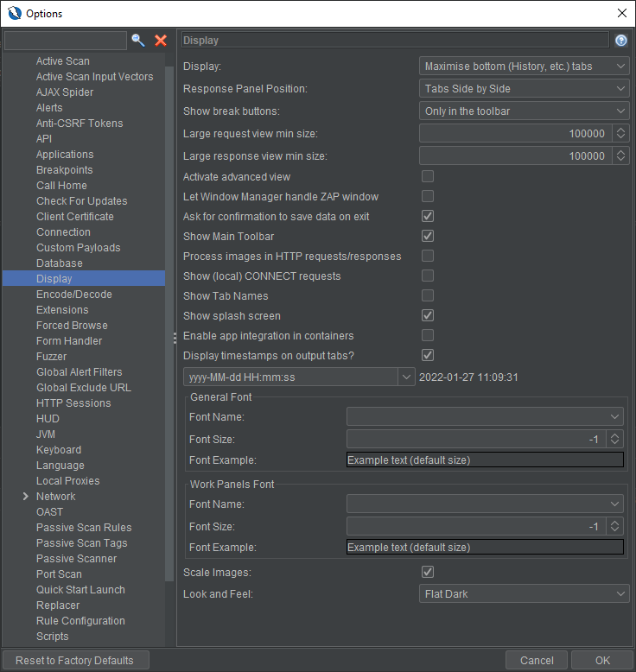Open Look and Feel dropdown

point(524,594)
